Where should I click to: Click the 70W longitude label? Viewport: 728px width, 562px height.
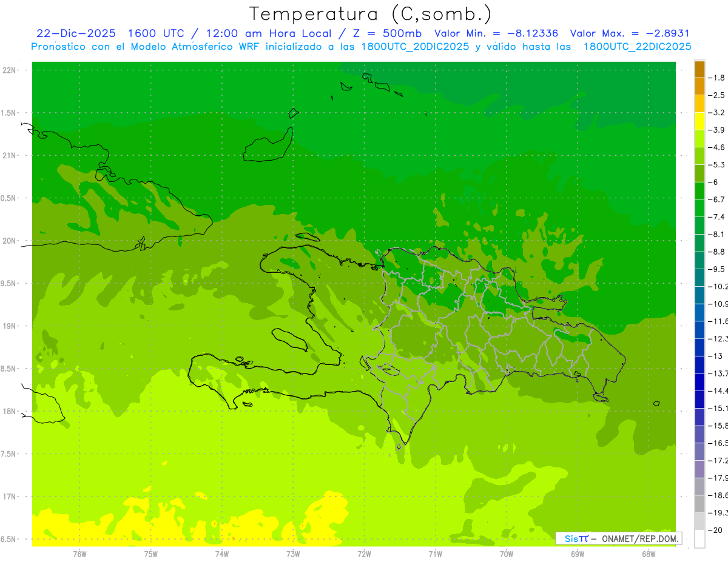point(506,554)
